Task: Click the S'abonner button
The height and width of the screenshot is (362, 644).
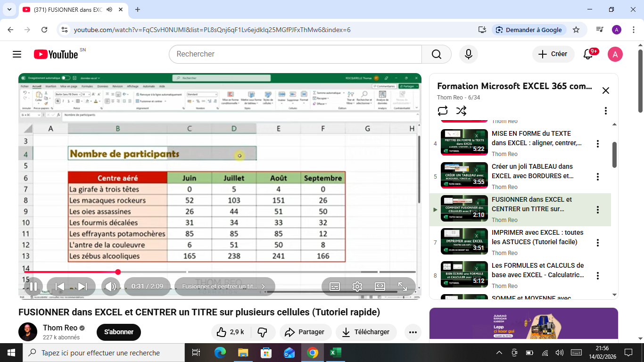Action: click(119, 332)
